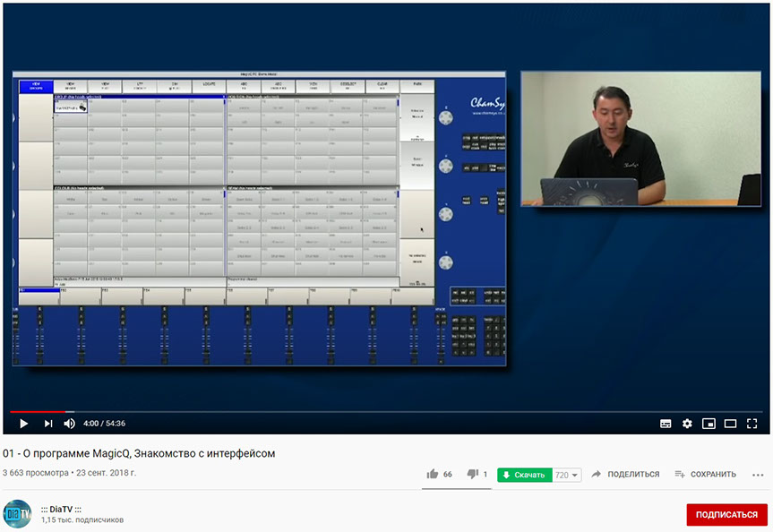Screen dimensions: 773x532
Task: Skip to the next video
Action: pyautogui.click(x=48, y=424)
